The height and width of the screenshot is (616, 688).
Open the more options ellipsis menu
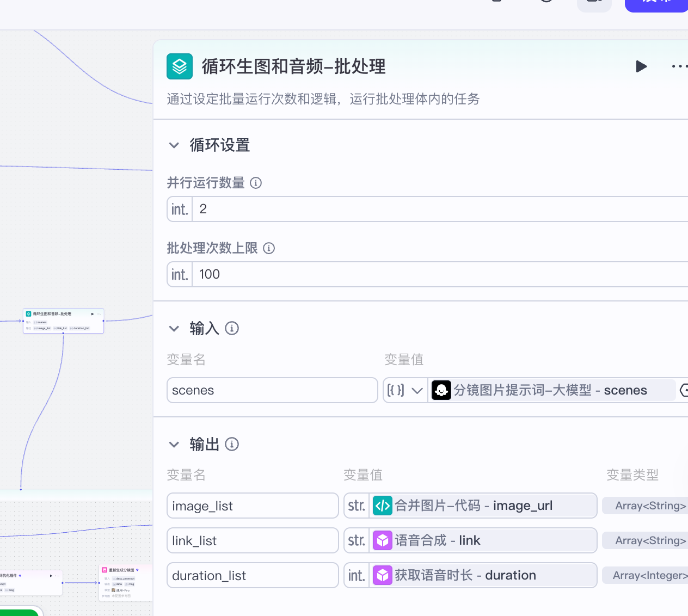point(679,66)
